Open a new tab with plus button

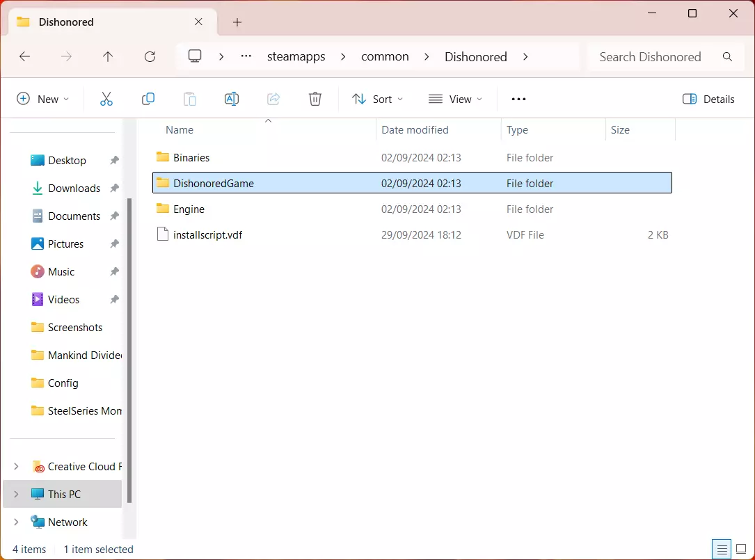point(237,22)
